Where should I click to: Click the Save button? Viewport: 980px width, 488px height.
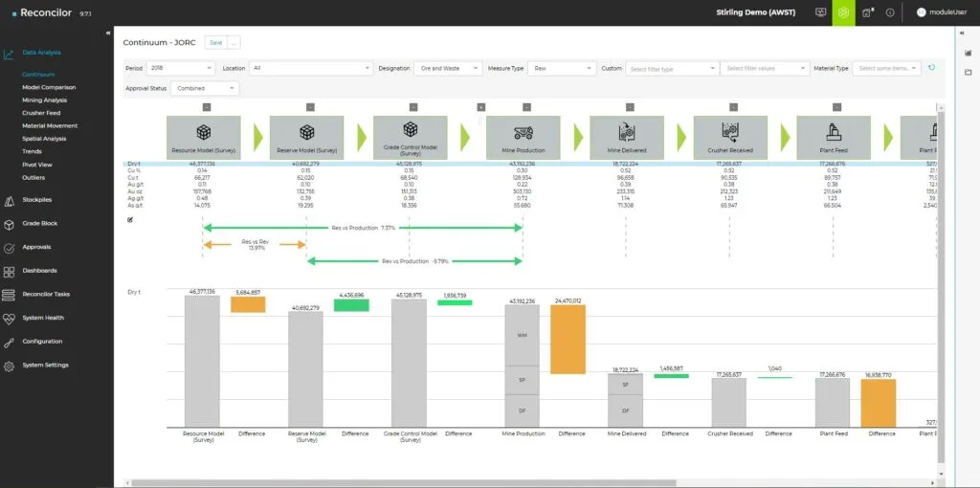pyautogui.click(x=215, y=42)
